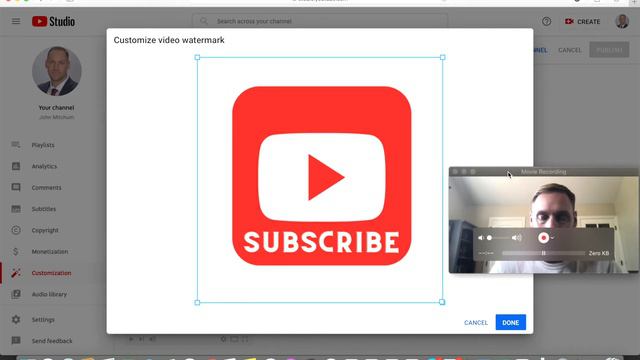Click the Comments bubble icon
640x360 pixels.
tap(16, 187)
